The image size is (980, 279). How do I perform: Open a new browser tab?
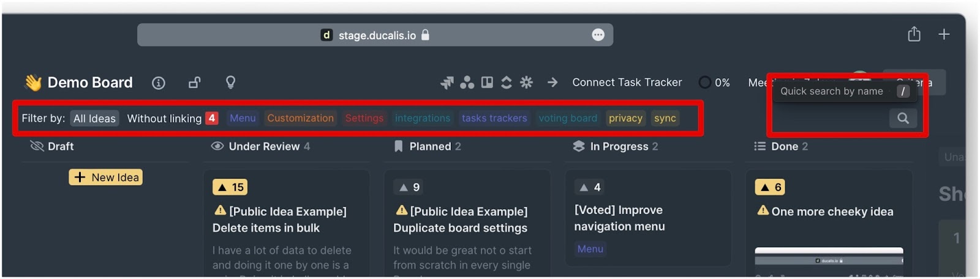click(944, 34)
